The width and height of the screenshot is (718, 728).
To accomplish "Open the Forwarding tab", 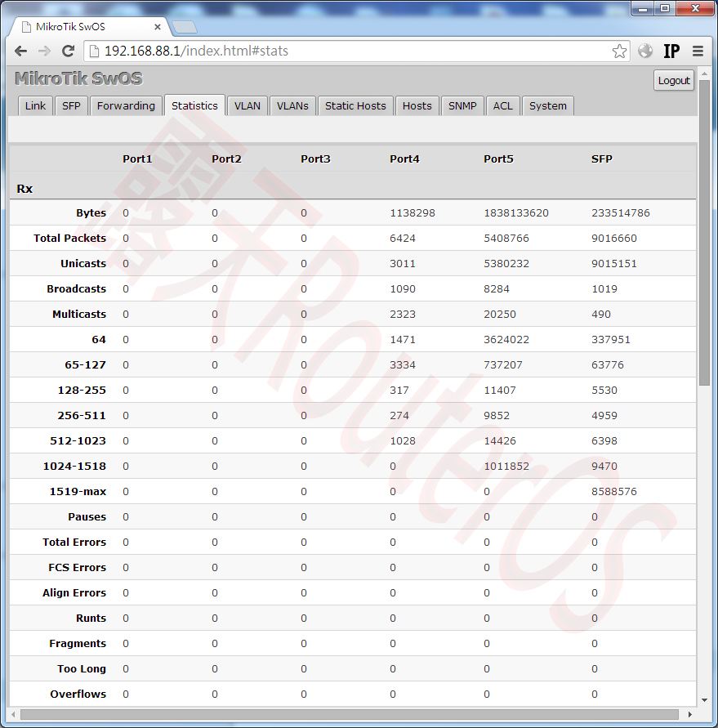I will coord(126,106).
